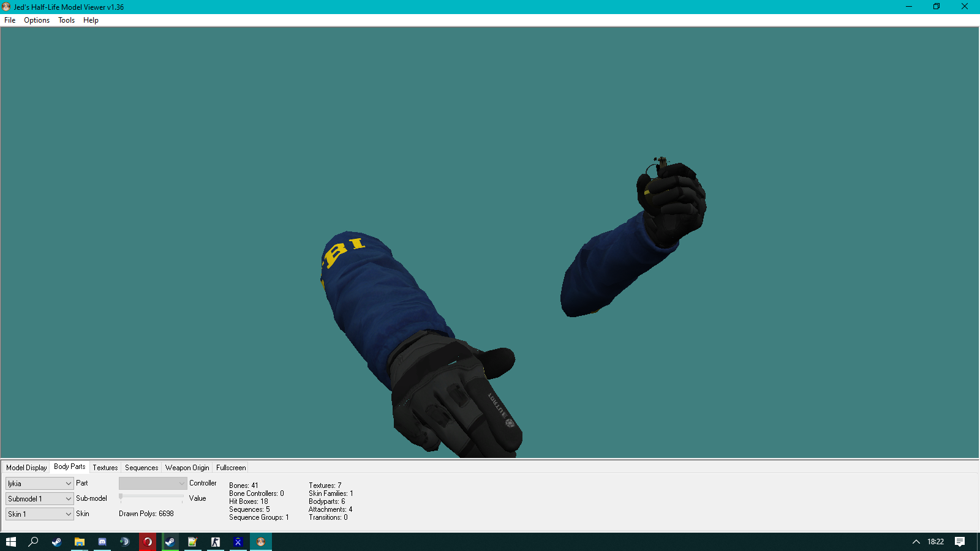Open the Counter-Strike taskbar icon
Image resolution: width=980 pixels, height=551 pixels.
216,542
